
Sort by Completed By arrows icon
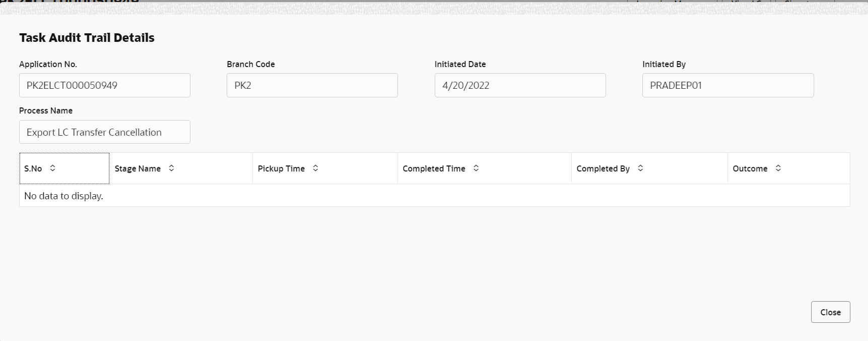640,168
